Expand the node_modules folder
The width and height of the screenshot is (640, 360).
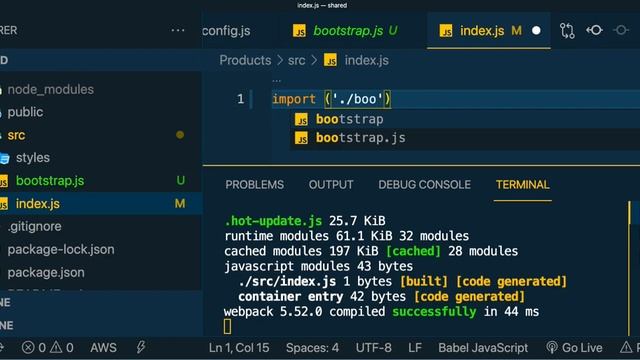51,89
